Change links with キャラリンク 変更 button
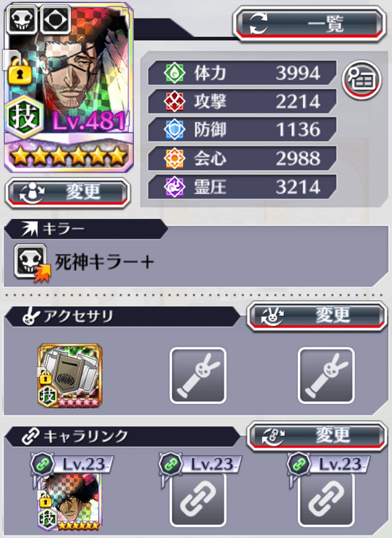The width and height of the screenshot is (392, 538). [317, 436]
